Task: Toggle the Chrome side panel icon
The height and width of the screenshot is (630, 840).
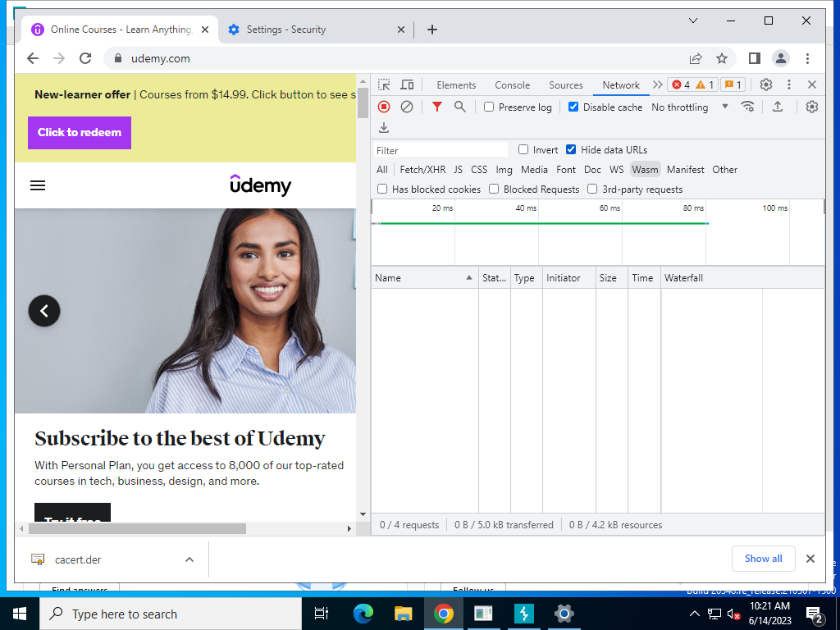Action: point(755,58)
